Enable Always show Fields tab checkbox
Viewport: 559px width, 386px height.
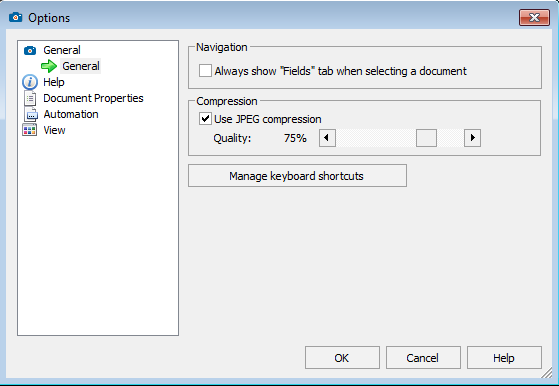click(205, 71)
